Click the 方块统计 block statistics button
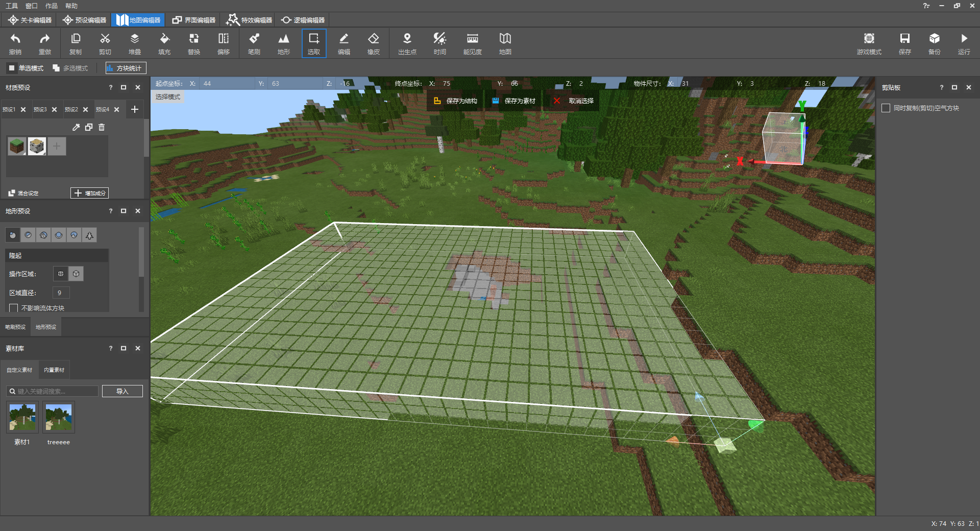 [126, 68]
